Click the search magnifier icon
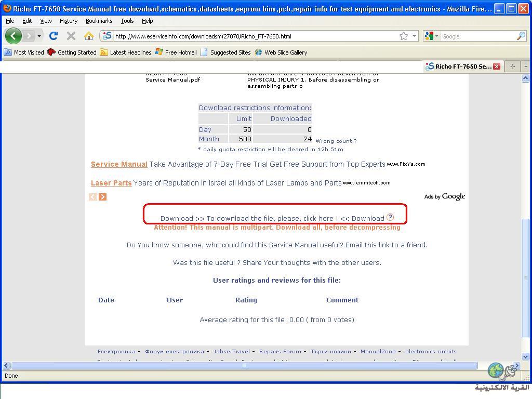 521,36
